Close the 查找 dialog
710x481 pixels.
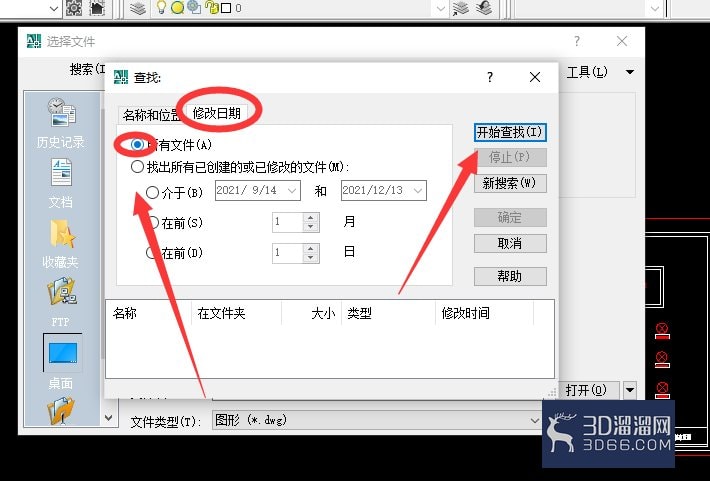[535, 77]
